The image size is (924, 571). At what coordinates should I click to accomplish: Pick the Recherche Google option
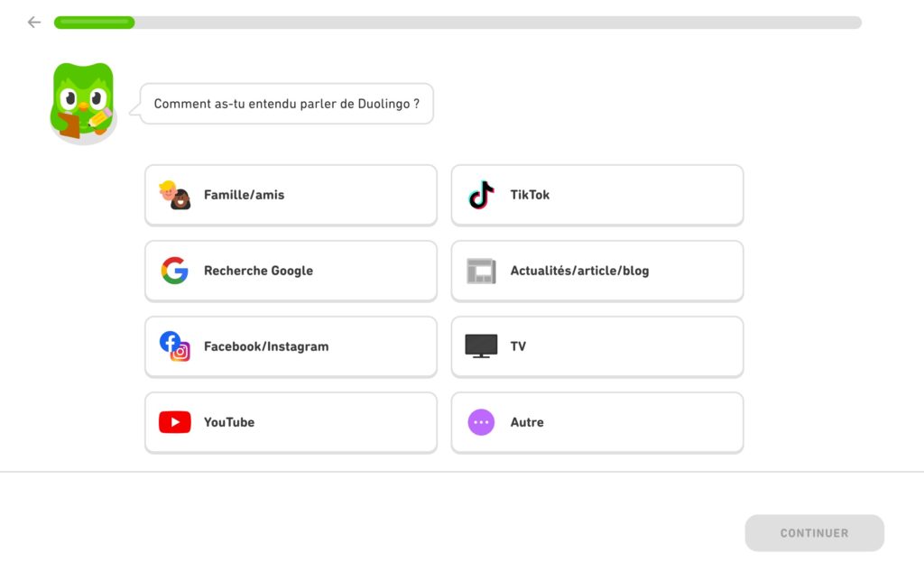point(258,271)
